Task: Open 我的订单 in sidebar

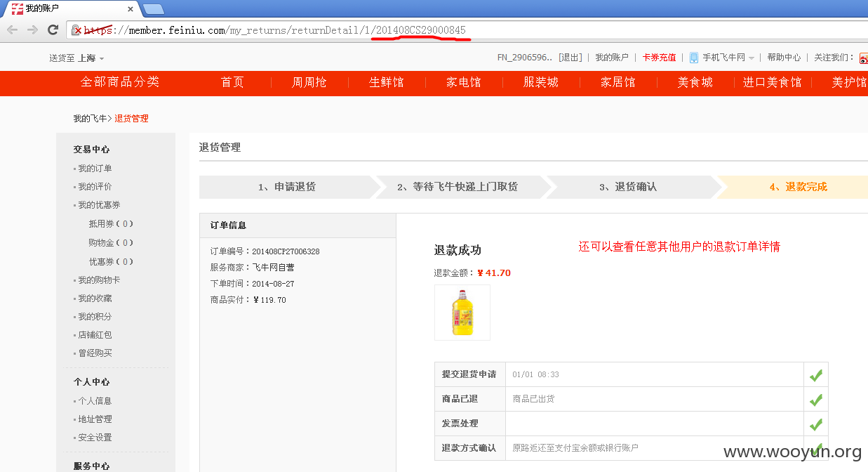Action: 95,169
